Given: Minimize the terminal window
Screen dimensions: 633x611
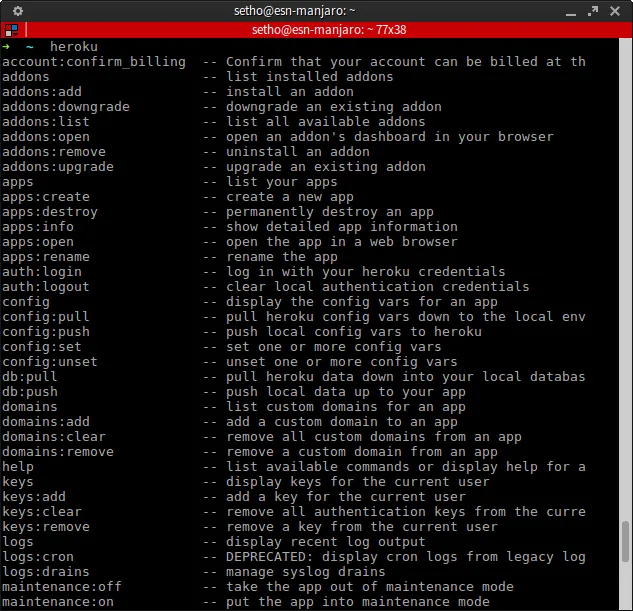Looking at the screenshot, I should pyautogui.click(x=570, y=13).
